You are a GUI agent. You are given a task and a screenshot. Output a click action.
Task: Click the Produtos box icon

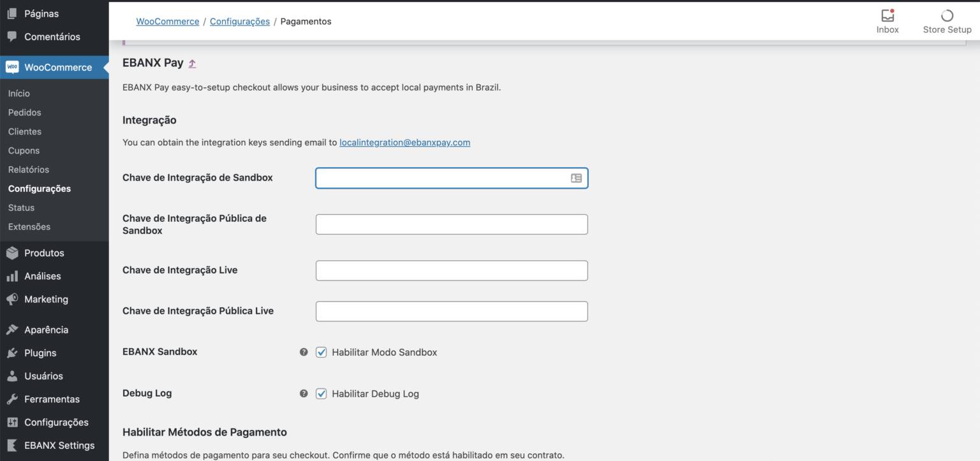pyautogui.click(x=12, y=253)
